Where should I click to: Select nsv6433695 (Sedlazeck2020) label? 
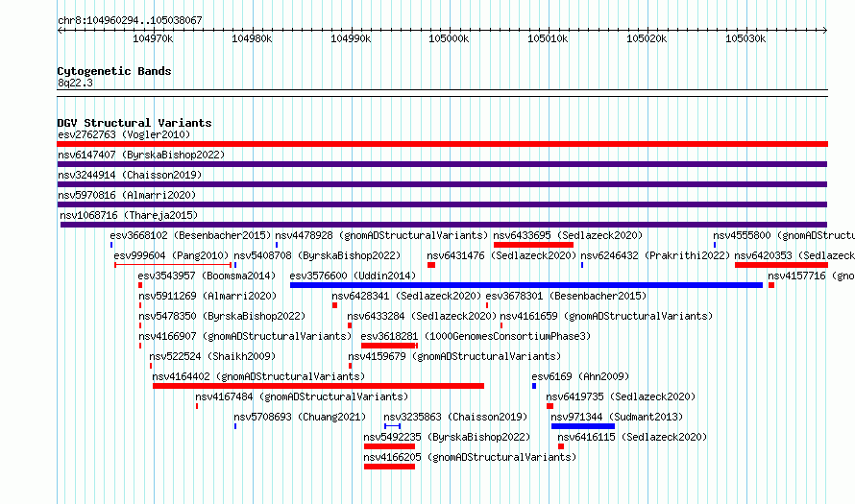[x=568, y=235]
